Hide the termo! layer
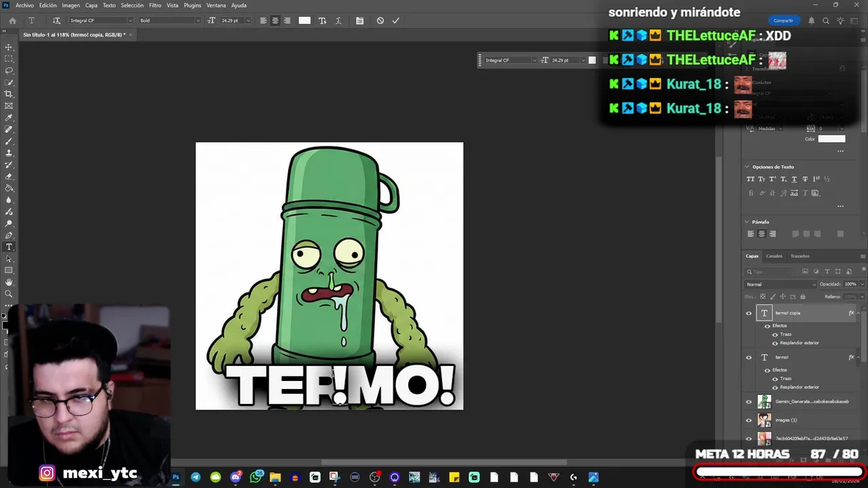Image resolution: width=868 pixels, height=488 pixels. 749,357
